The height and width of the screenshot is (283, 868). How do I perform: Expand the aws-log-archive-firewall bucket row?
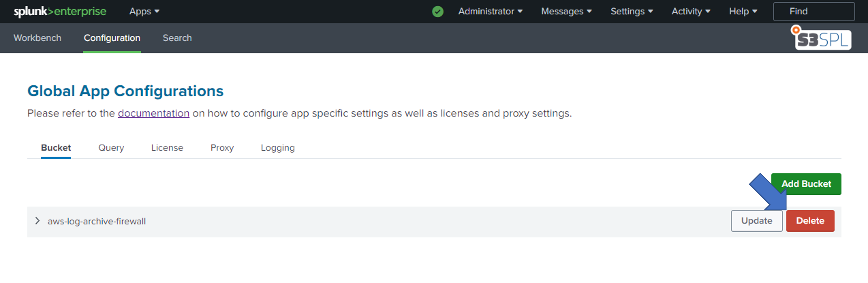[x=37, y=221]
